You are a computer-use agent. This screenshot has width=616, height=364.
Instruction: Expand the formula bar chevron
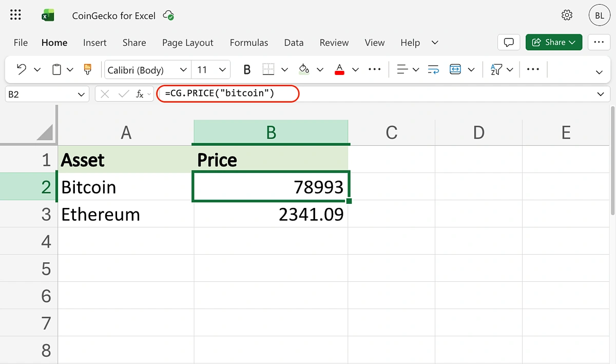coord(601,94)
